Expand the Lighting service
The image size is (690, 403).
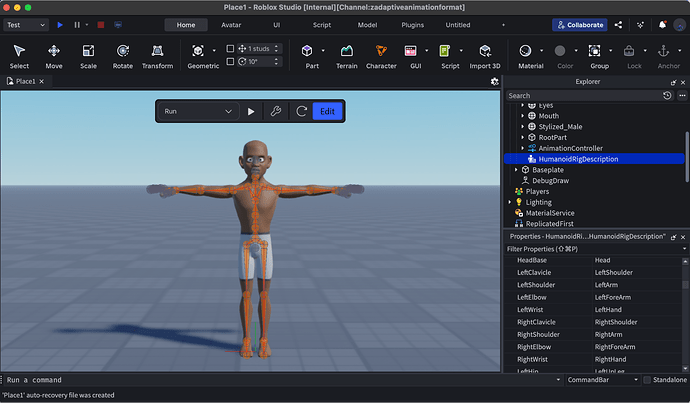tap(510, 202)
